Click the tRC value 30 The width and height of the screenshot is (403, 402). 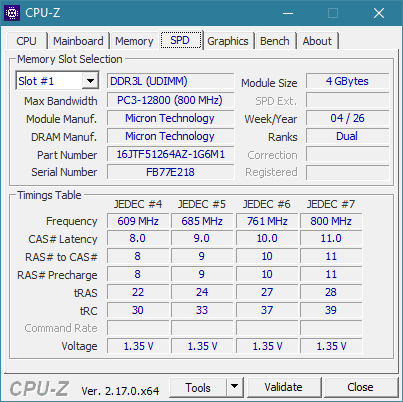click(x=138, y=310)
